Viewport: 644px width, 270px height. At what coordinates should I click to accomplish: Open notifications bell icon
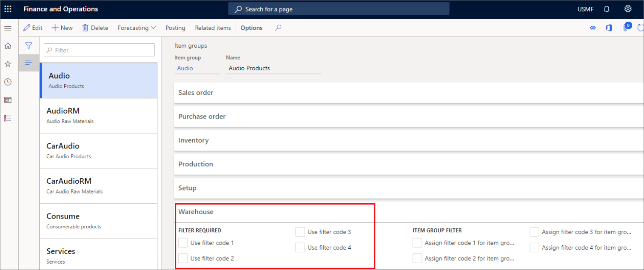coord(607,9)
